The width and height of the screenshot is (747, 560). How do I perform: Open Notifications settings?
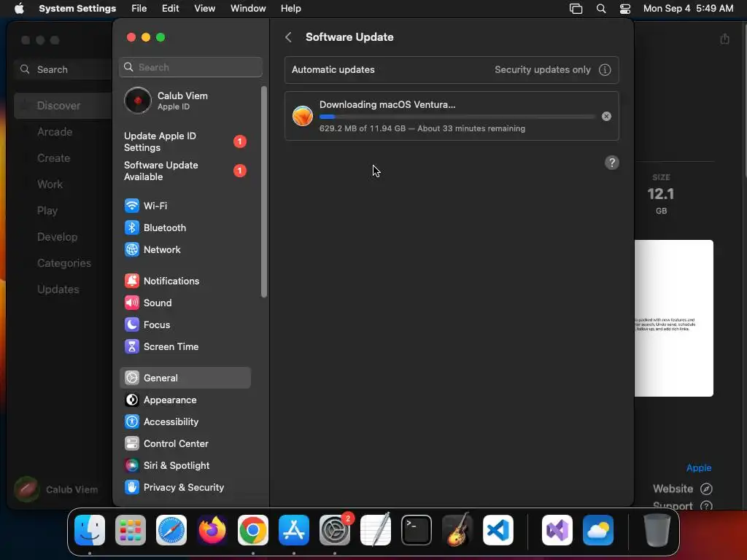185,281
